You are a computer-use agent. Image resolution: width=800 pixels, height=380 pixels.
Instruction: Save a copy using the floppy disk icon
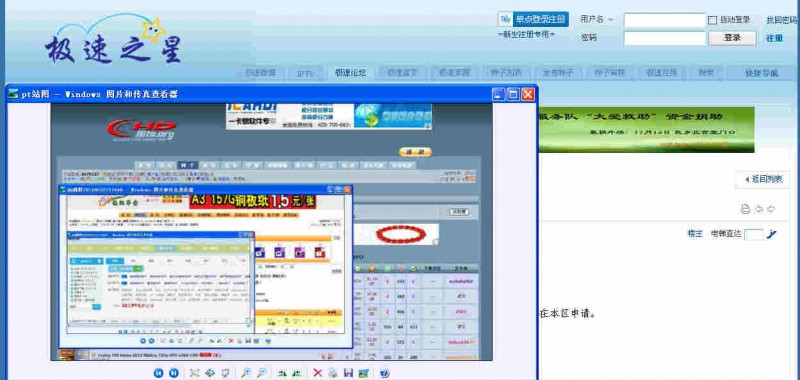click(348, 373)
